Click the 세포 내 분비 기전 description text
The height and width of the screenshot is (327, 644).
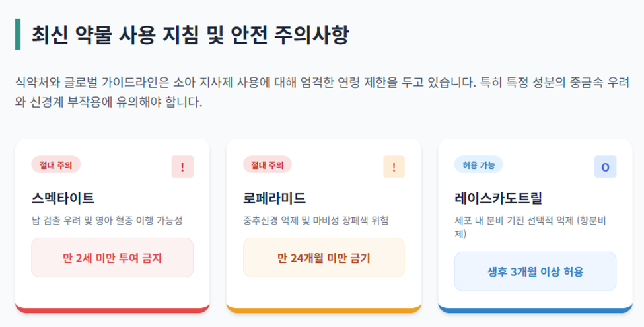tap(530, 227)
